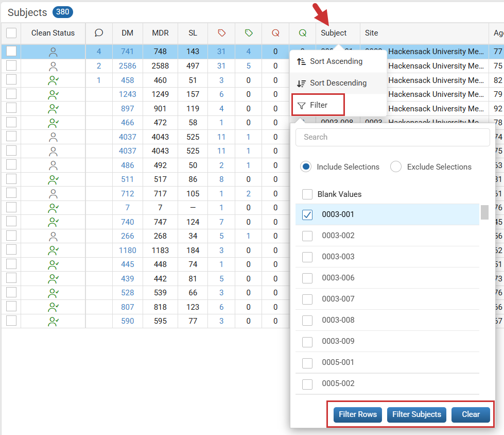The height and width of the screenshot is (435, 504).
Task: Click the 0003-009 filter list item
Action: pyautogui.click(x=387, y=341)
